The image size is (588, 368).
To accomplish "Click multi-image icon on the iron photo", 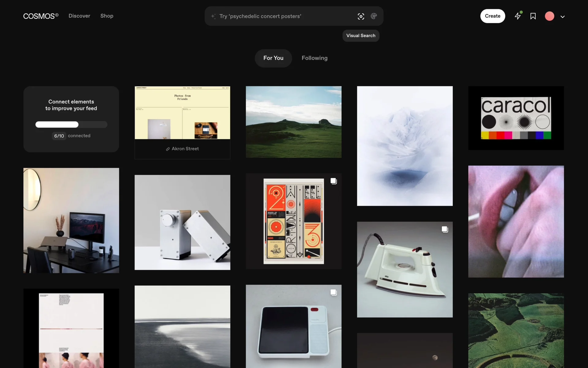I will click(x=445, y=229).
